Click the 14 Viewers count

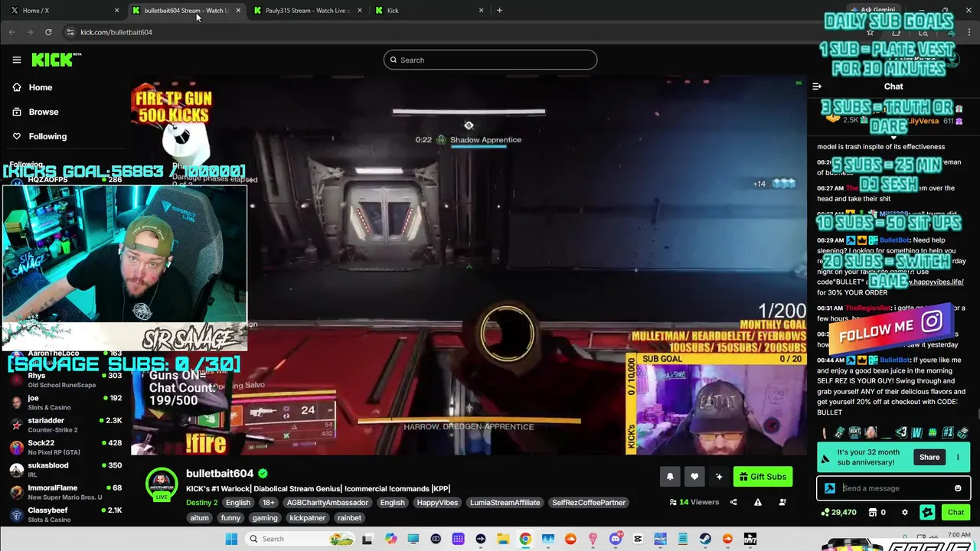coord(694,502)
